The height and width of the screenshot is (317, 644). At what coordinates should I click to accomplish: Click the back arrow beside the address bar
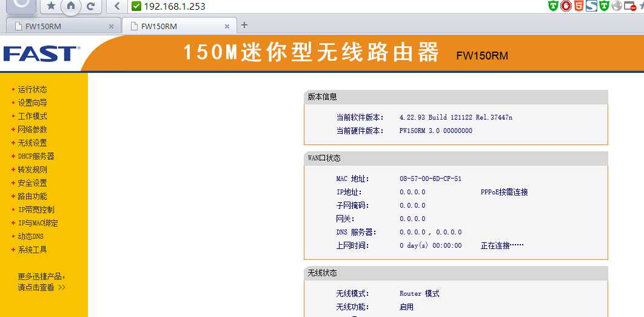click(x=117, y=5)
